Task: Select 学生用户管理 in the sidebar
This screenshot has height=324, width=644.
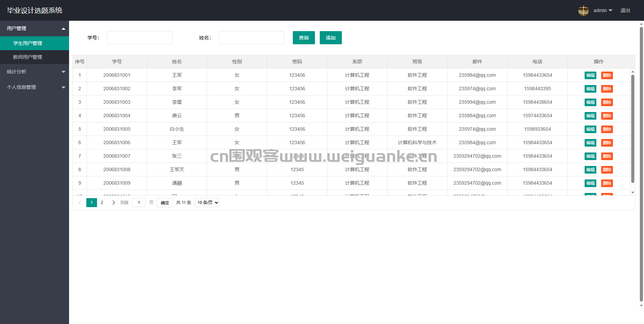Action: (x=35, y=43)
